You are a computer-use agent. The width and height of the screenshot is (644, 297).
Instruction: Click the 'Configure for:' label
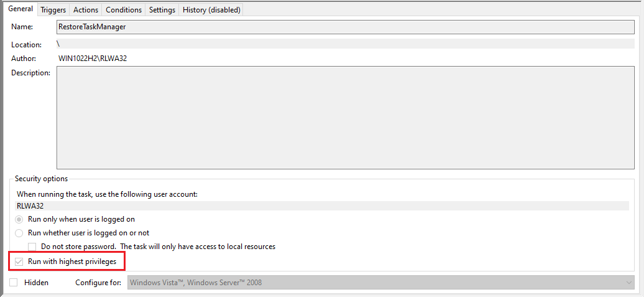99,283
